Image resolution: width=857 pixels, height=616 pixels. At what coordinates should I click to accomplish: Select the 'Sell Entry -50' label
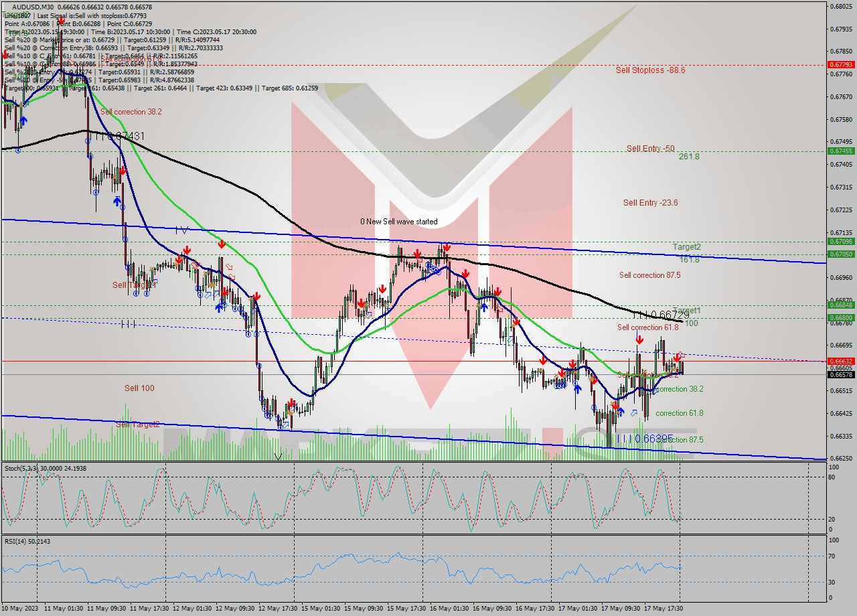pyautogui.click(x=650, y=148)
